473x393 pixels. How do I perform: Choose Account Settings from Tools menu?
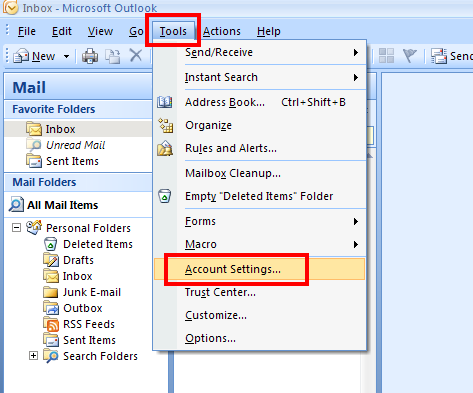coord(259,269)
